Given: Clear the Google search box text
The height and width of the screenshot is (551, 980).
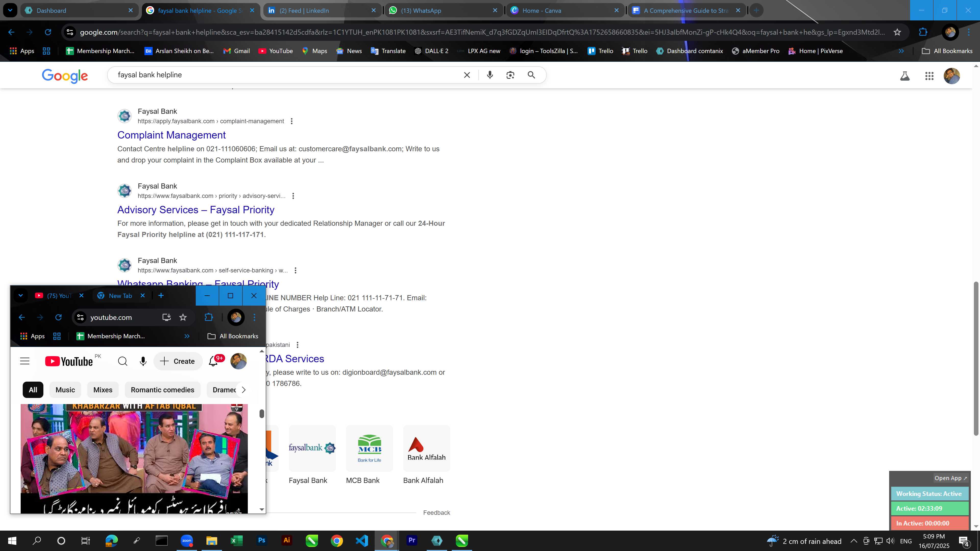Looking at the screenshot, I should coord(467,75).
